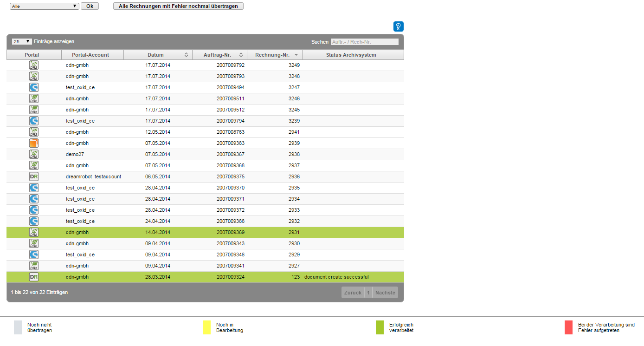This screenshot has height=346, width=644.
Task: Click order number 2007009341
Action: coord(231,266)
